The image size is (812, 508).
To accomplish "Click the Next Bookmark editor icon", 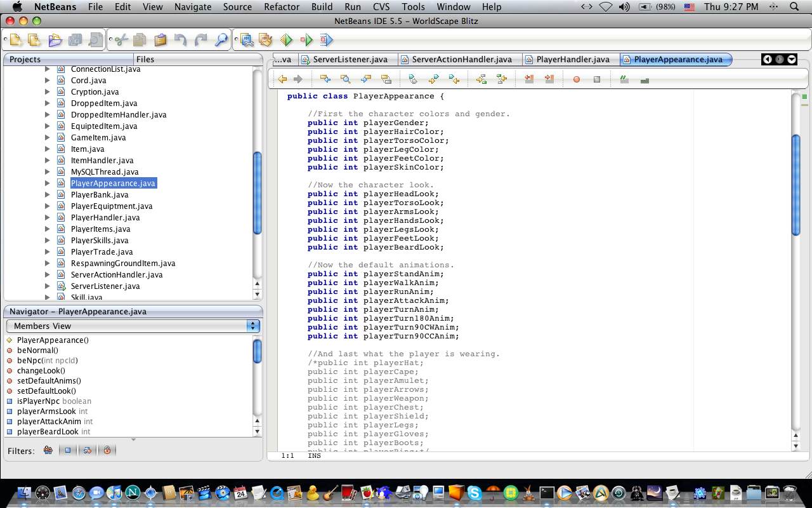I will pyautogui.click(x=433, y=79).
